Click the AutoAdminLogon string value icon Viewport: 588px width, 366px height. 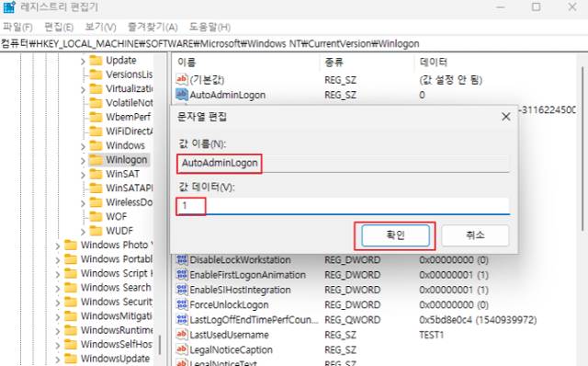click(x=182, y=94)
